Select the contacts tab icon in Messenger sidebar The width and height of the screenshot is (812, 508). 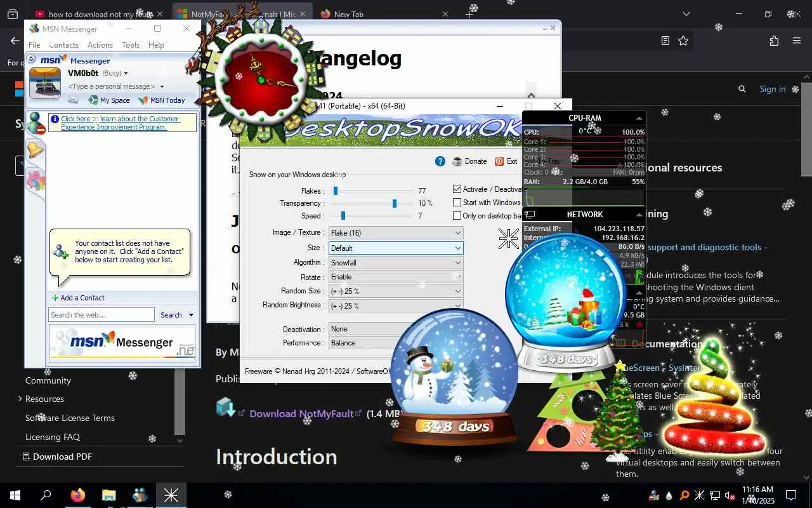coord(36,123)
